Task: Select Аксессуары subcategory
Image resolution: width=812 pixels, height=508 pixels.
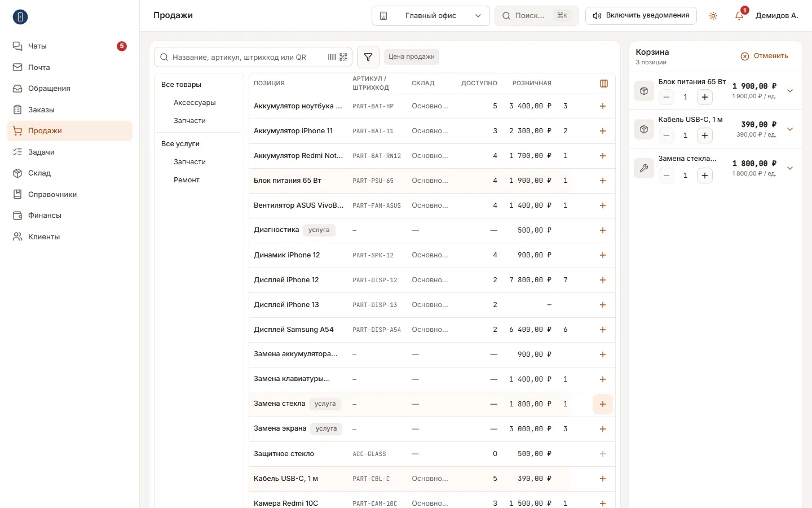Action: tap(195, 103)
